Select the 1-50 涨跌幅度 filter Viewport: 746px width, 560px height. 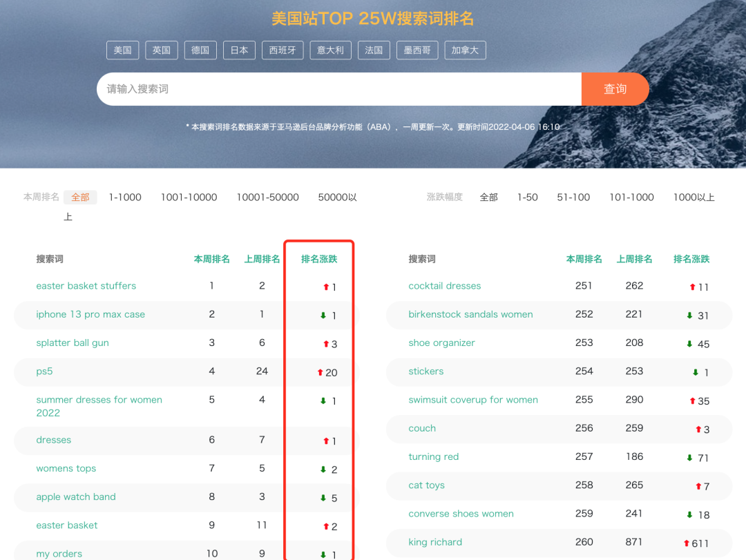point(527,197)
